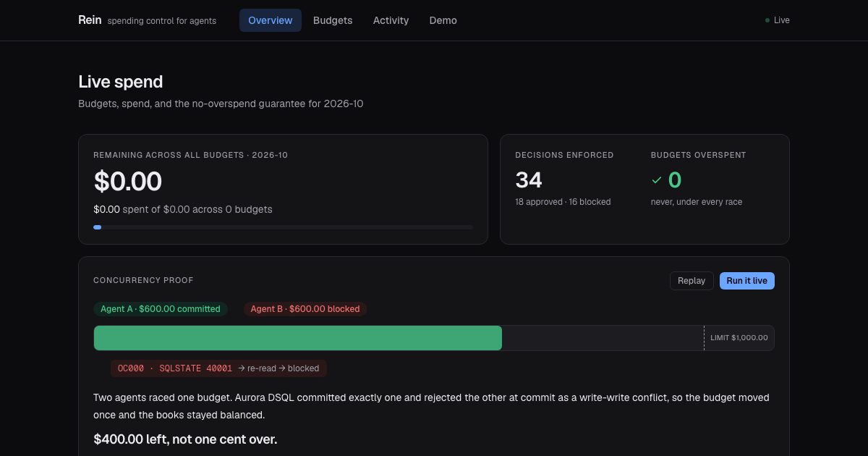
Task: Click the 'never, under every race' caption
Action: 697,202
